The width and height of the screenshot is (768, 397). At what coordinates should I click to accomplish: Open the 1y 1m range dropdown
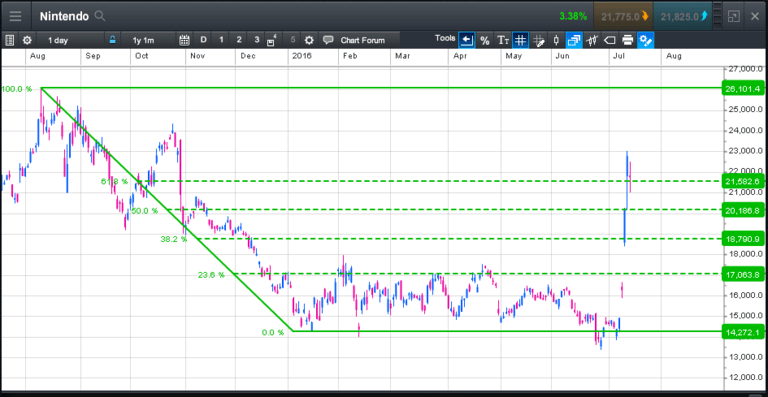(x=147, y=40)
